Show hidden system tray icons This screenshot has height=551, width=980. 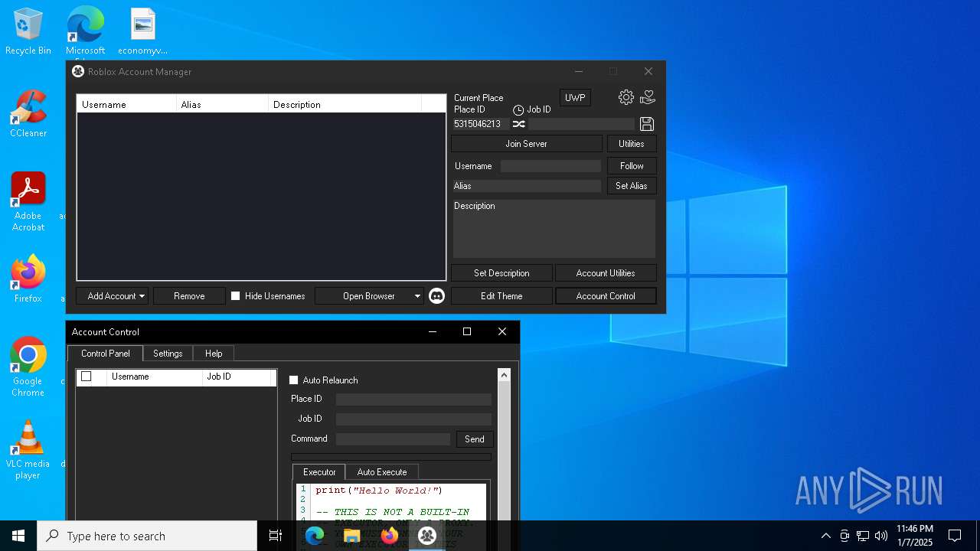pos(825,536)
